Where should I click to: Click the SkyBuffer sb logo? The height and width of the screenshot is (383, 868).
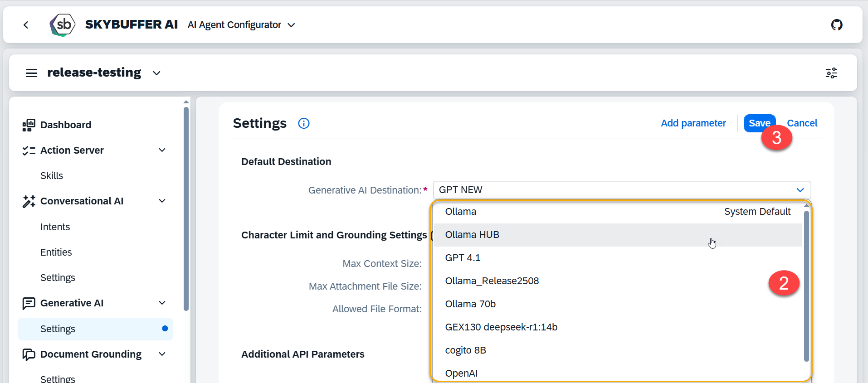pos(63,24)
